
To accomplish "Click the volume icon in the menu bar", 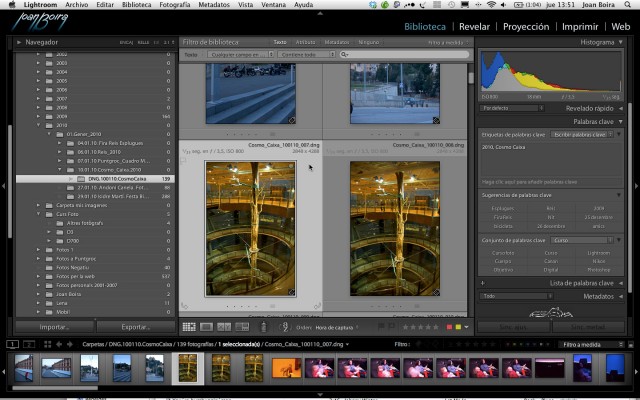I will (503, 5).
